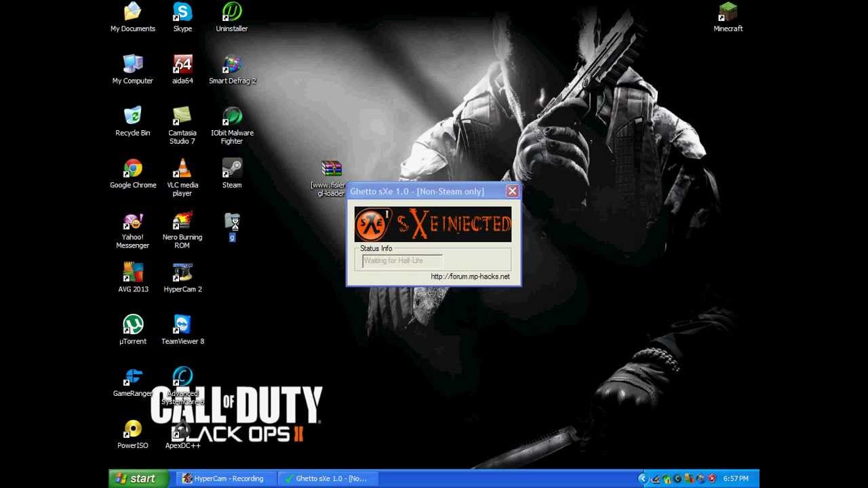The height and width of the screenshot is (488, 868).
Task: Open the forum.mp-hacks.net link
Action: [x=470, y=277]
